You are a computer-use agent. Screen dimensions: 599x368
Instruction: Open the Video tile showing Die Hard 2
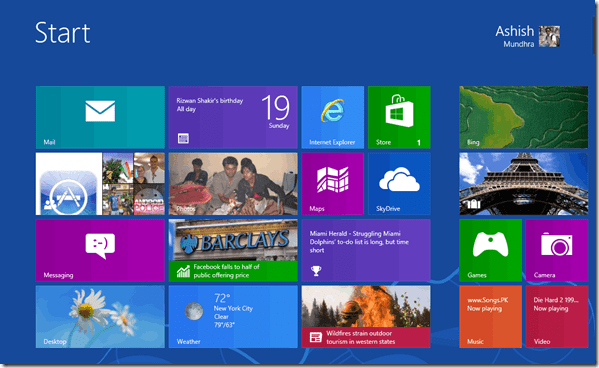tap(557, 317)
